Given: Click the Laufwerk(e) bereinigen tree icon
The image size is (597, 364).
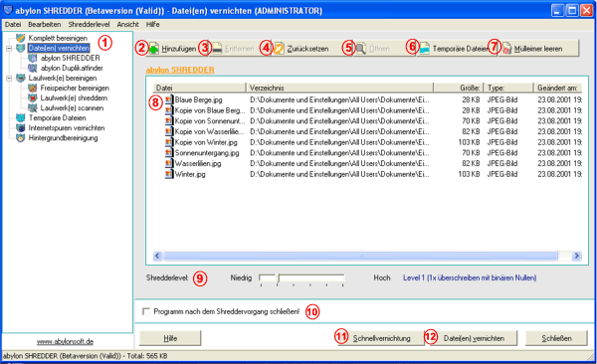Looking at the screenshot, I should (21, 78).
